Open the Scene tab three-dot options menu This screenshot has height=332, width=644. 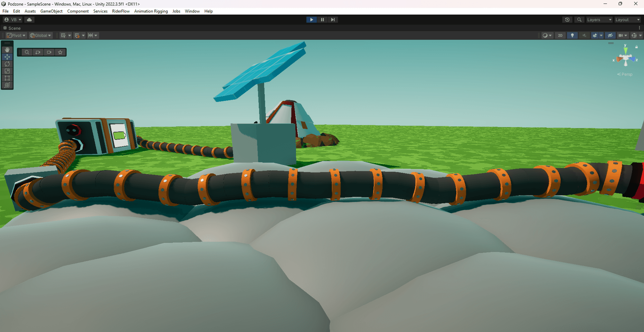coord(639,28)
